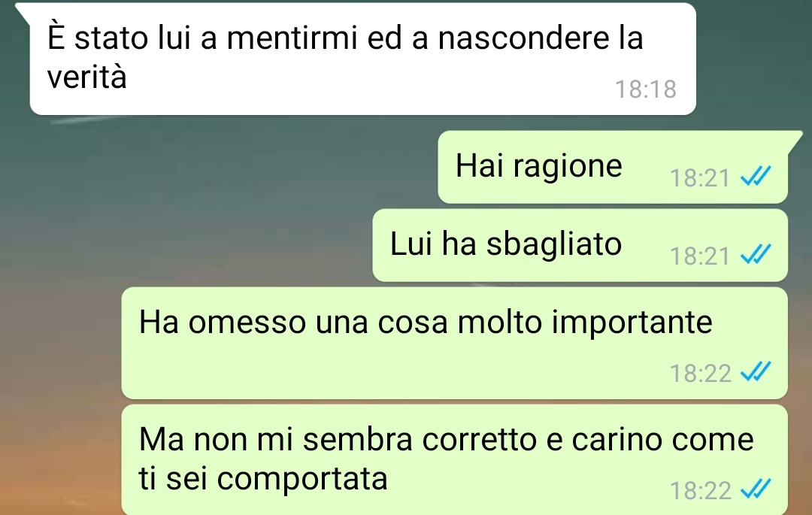Click the received bubble's top-left tail
The image size is (812, 515).
[x=23, y=13]
